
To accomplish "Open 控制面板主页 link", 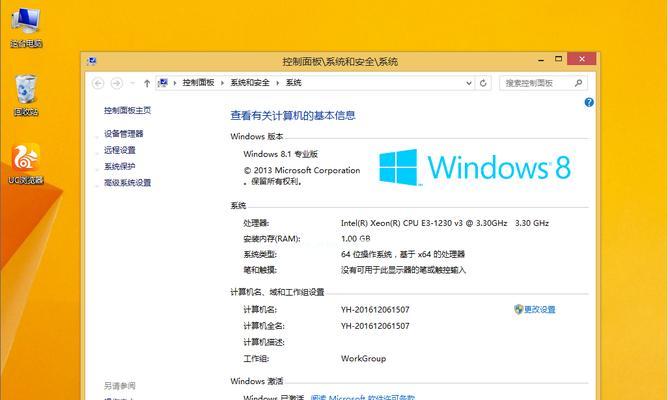I will click(x=127, y=110).
